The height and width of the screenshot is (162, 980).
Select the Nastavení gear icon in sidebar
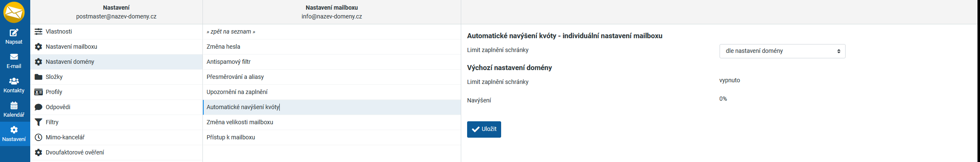click(x=14, y=130)
